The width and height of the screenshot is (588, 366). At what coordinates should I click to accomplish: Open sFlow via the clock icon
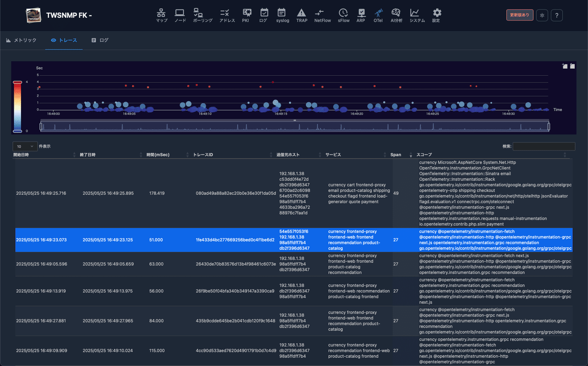pyautogui.click(x=343, y=15)
